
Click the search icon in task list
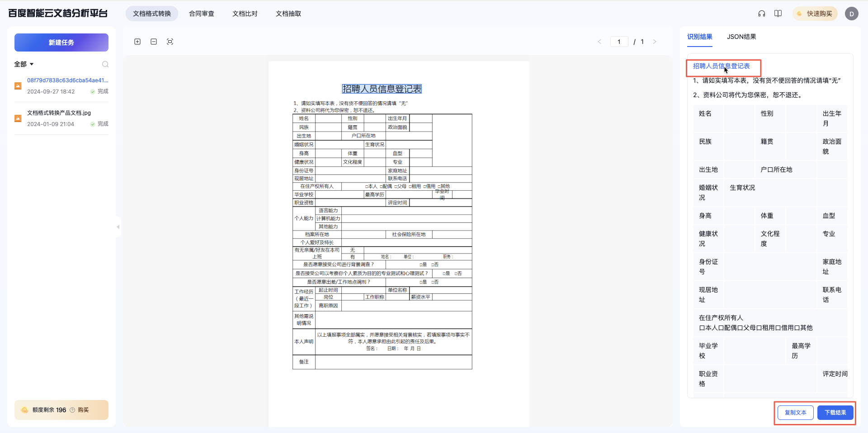[x=105, y=64]
